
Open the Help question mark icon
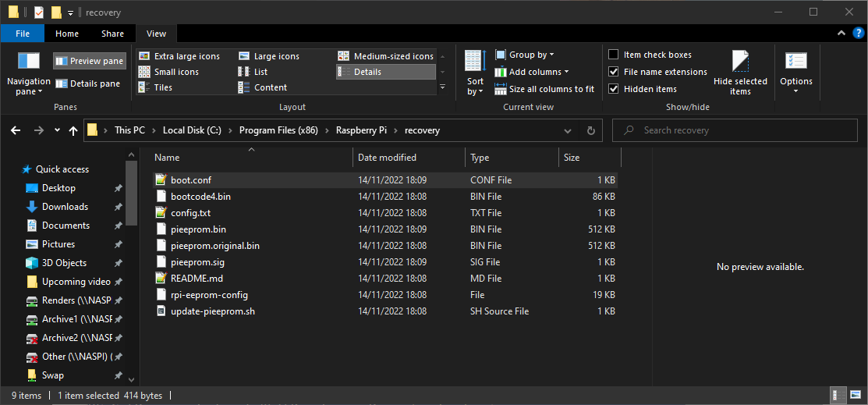(x=858, y=33)
